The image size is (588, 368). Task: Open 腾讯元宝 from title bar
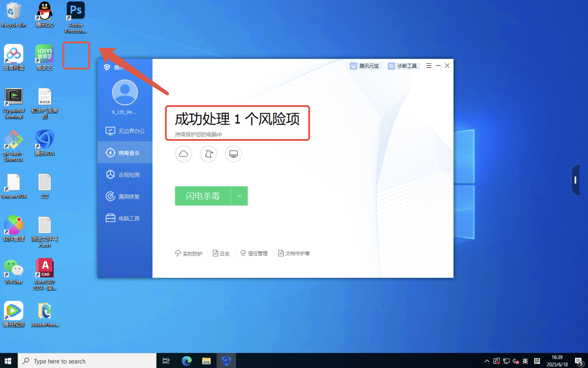point(364,66)
